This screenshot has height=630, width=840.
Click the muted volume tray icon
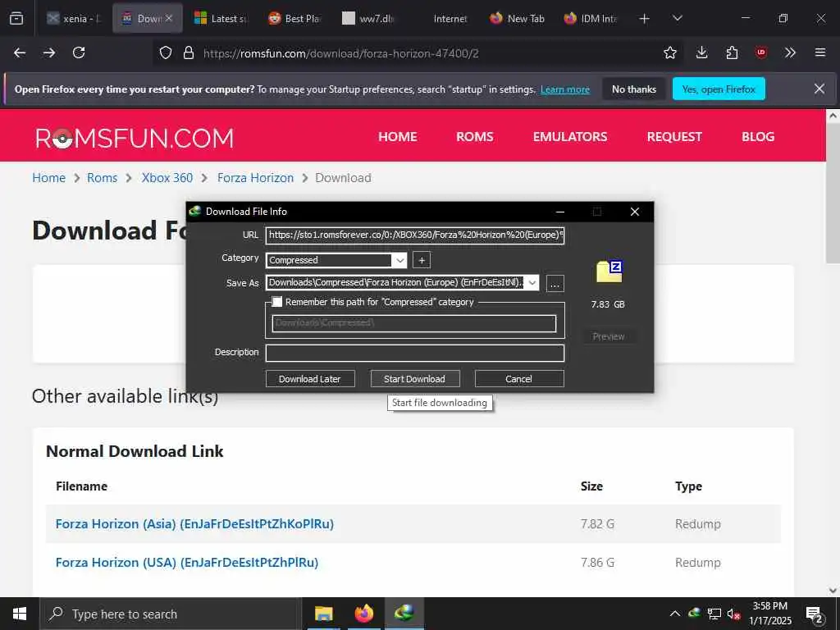[x=733, y=614]
